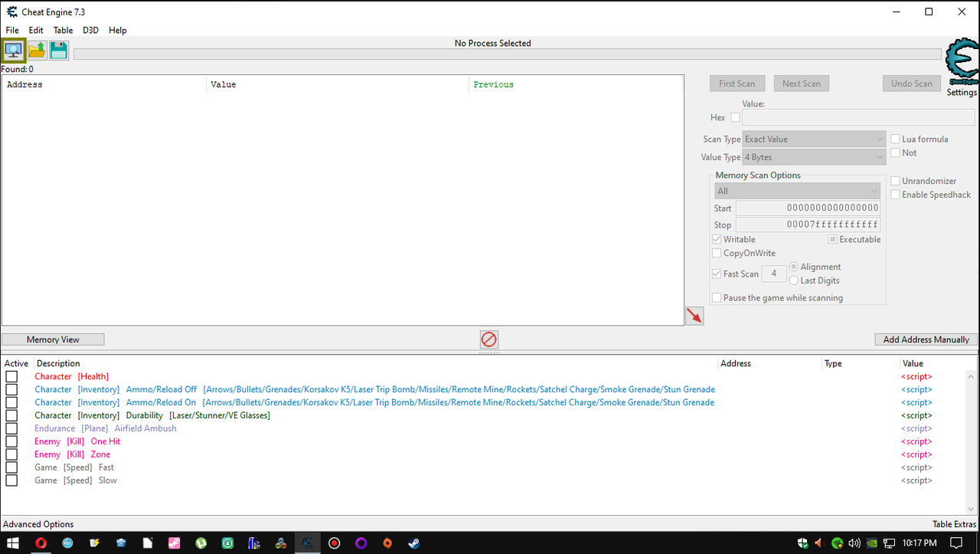Click the floppy disk save icon
980x554 pixels.
tap(59, 51)
